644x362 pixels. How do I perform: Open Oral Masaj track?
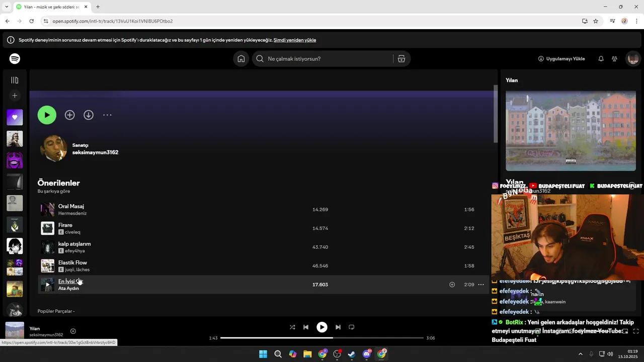(71, 206)
